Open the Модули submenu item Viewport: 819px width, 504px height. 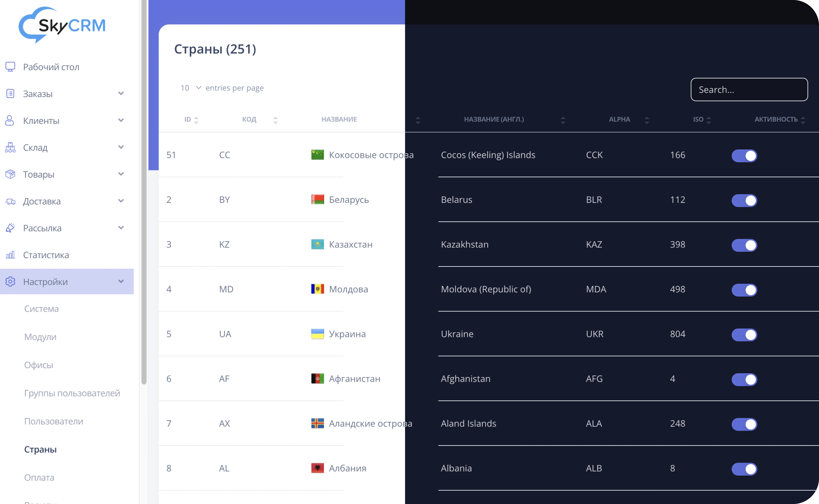pyautogui.click(x=40, y=337)
